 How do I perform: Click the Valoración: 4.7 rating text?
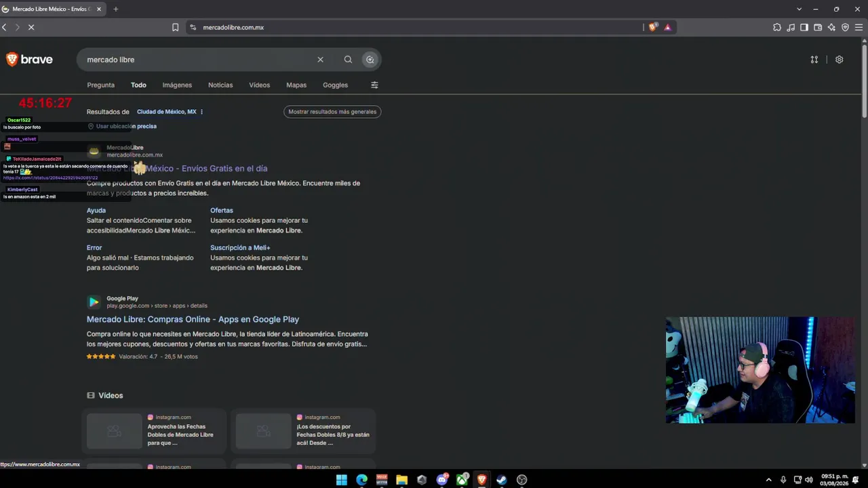138,357
